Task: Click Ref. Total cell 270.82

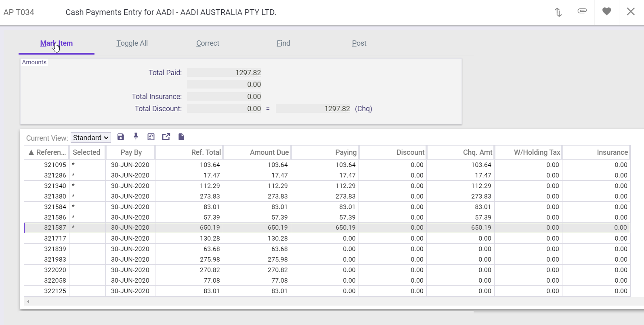Action: 189,270
